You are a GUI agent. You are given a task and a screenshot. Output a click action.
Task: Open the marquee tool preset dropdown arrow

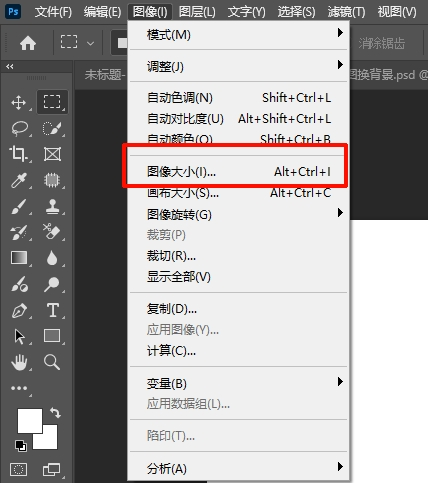tap(90, 43)
